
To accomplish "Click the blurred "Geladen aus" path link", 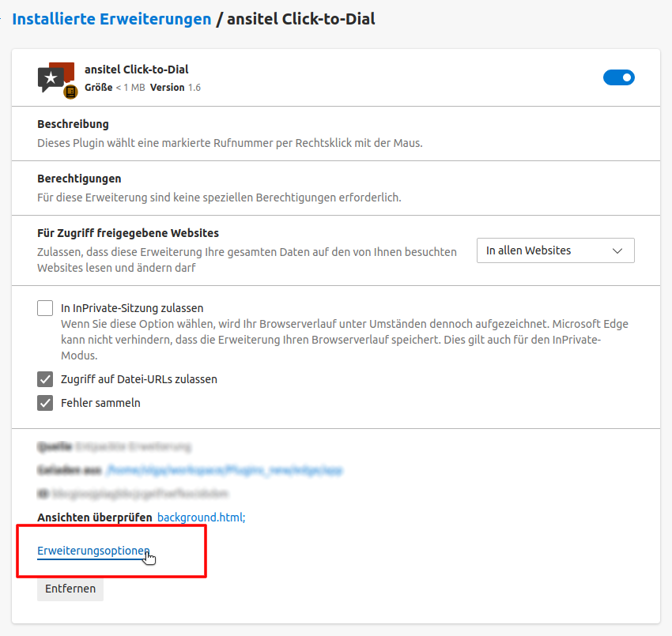I will [225, 470].
